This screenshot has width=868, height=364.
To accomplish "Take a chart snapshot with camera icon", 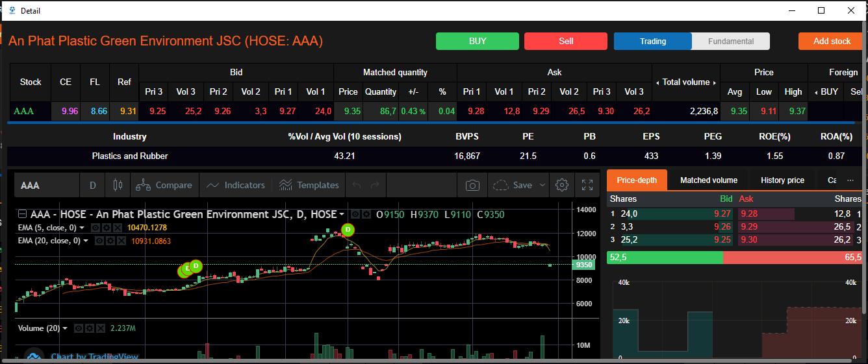I will click(x=472, y=185).
